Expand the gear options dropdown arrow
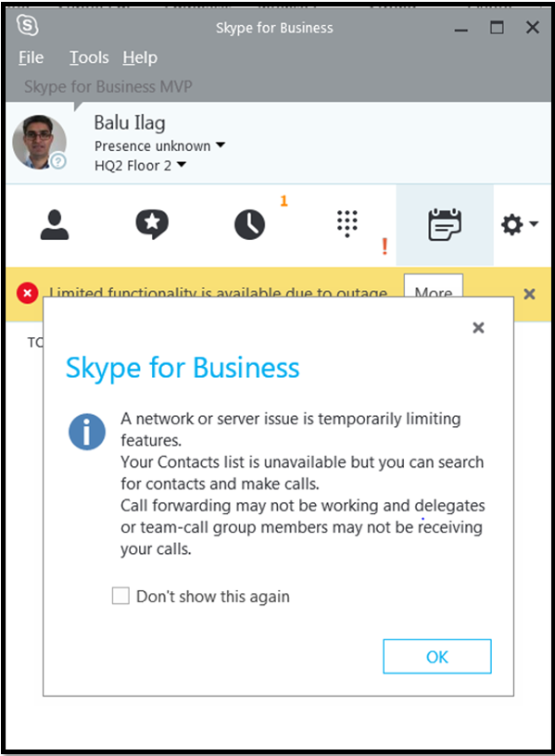The height and width of the screenshot is (756, 555). (x=534, y=223)
